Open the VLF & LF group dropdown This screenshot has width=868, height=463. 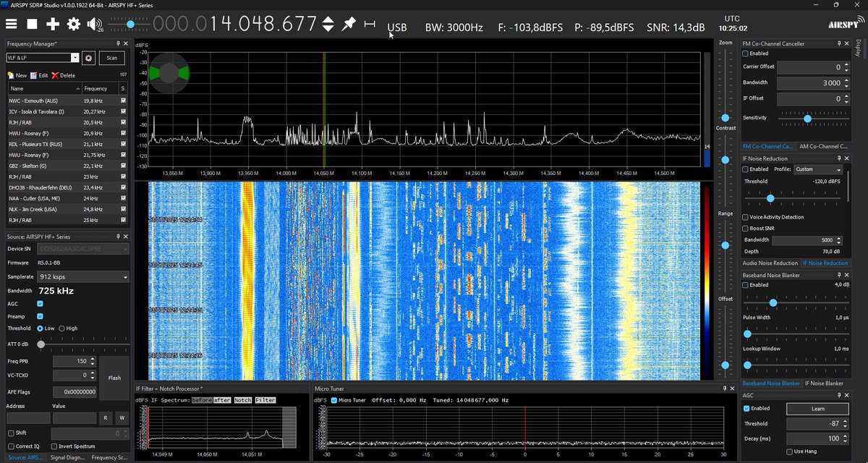[75, 58]
